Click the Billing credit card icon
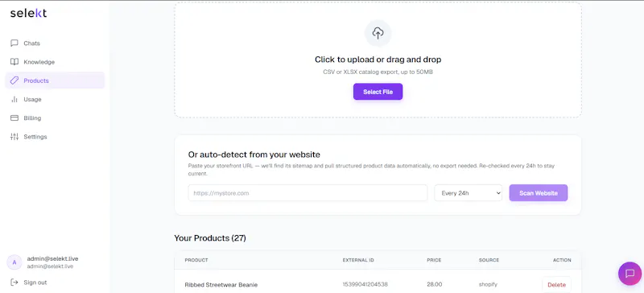The height and width of the screenshot is (293, 644). tap(14, 118)
